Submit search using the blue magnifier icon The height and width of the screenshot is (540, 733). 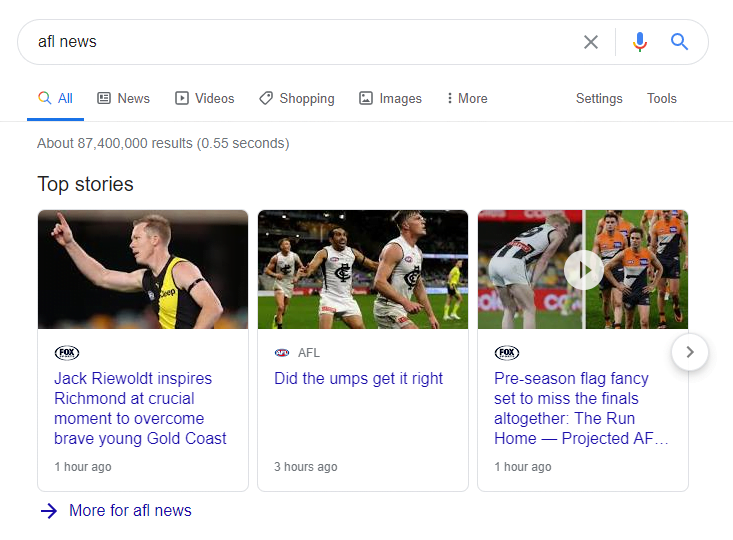pyautogui.click(x=679, y=42)
